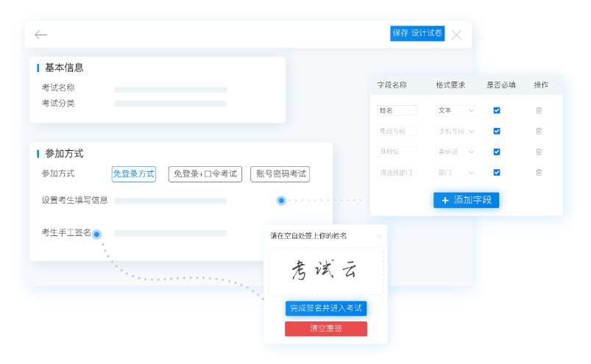Open the 文本 format dropdown
591x364 pixels.
456,110
